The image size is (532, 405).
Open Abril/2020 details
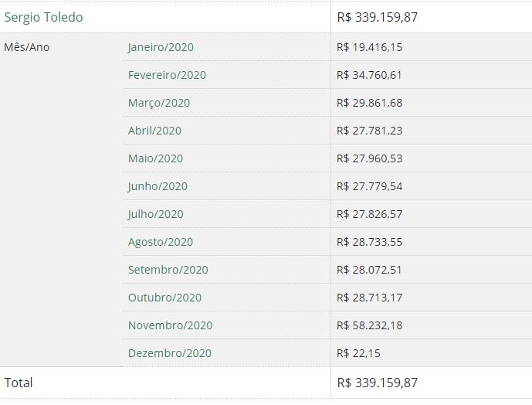pyautogui.click(x=154, y=131)
